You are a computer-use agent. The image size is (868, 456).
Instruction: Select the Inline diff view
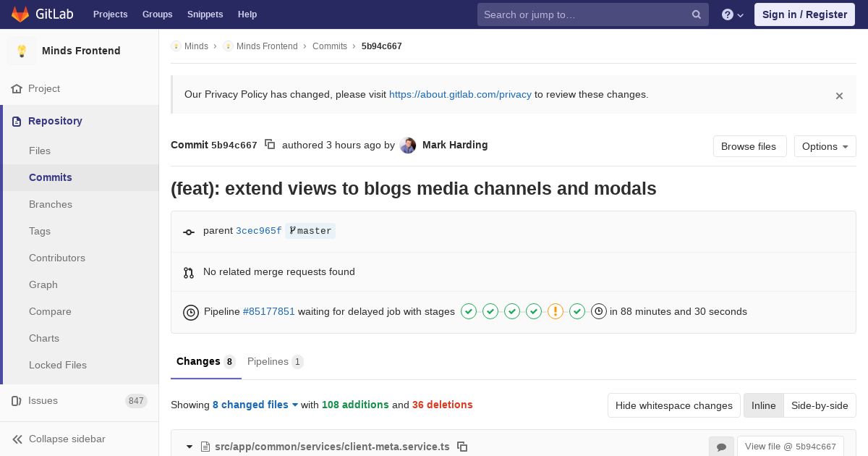click(x=763, y=405)
